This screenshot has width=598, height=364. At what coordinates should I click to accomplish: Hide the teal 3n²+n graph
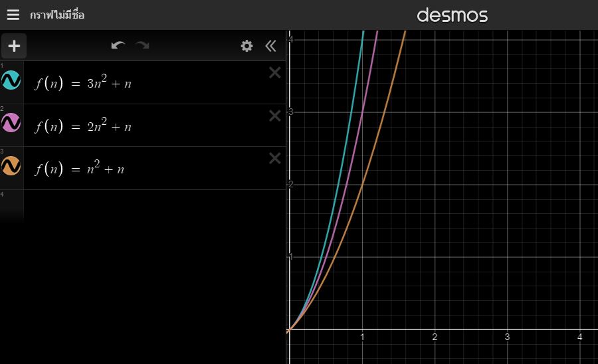[11, 81]
